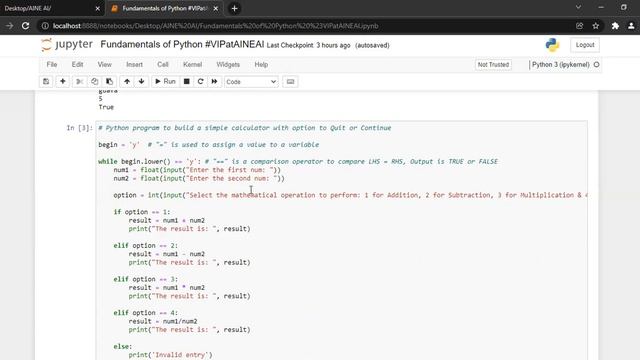Interrupt the kernel with stop icon
Screen dimensions: 640x360
(x=187, y=82)
